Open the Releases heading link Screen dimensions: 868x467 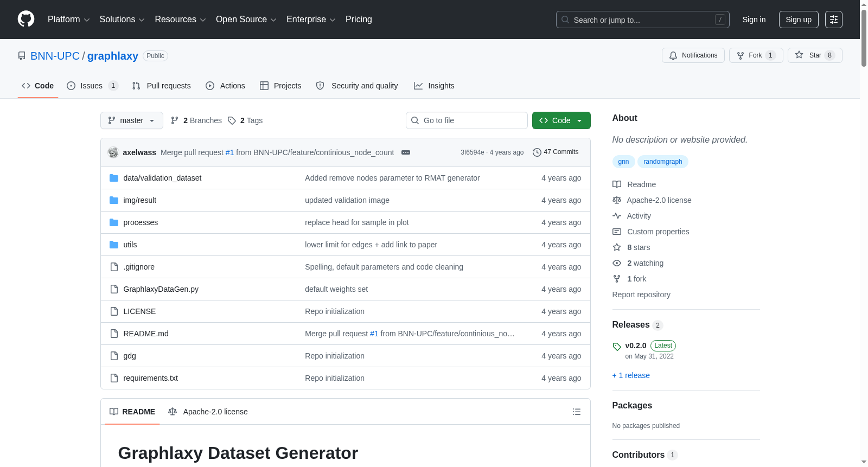pos(637,325)
